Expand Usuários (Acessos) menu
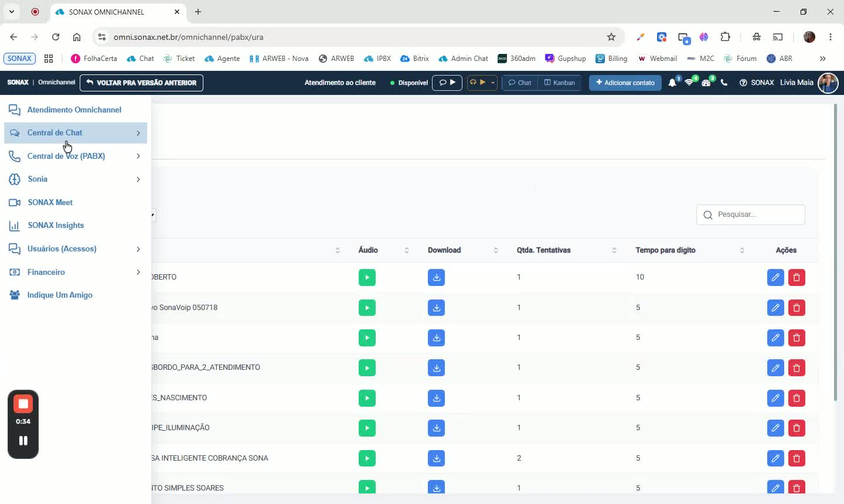Screen dimensions: 844x504 [76, 249]
